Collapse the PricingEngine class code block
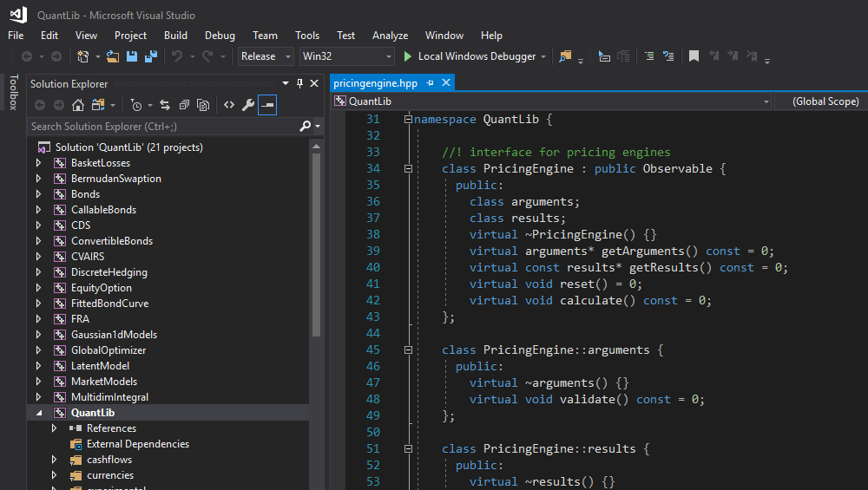 pyautogui.click(x=408, y=169)
